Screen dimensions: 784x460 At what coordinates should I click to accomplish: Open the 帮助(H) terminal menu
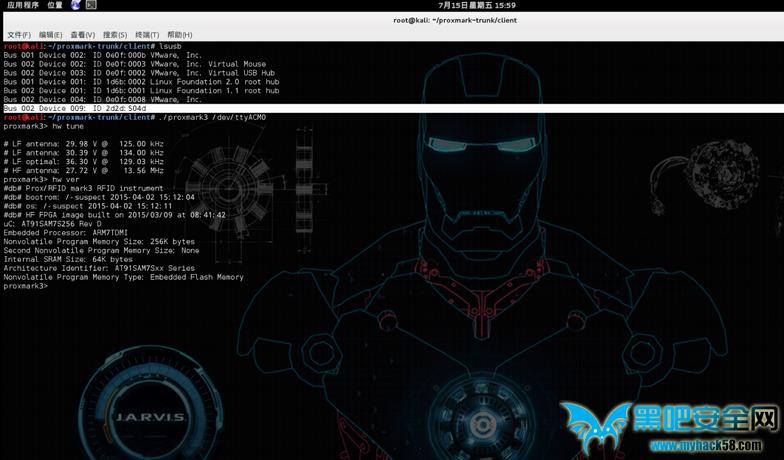[x=180, y=34]
